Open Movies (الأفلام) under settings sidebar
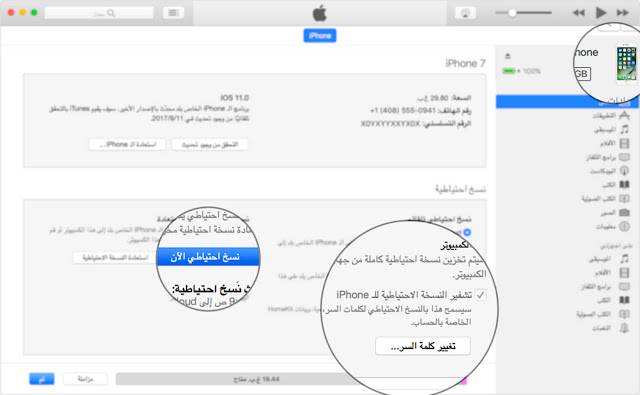The height and width of the screenshot is (395, 640). click(614, 144)
